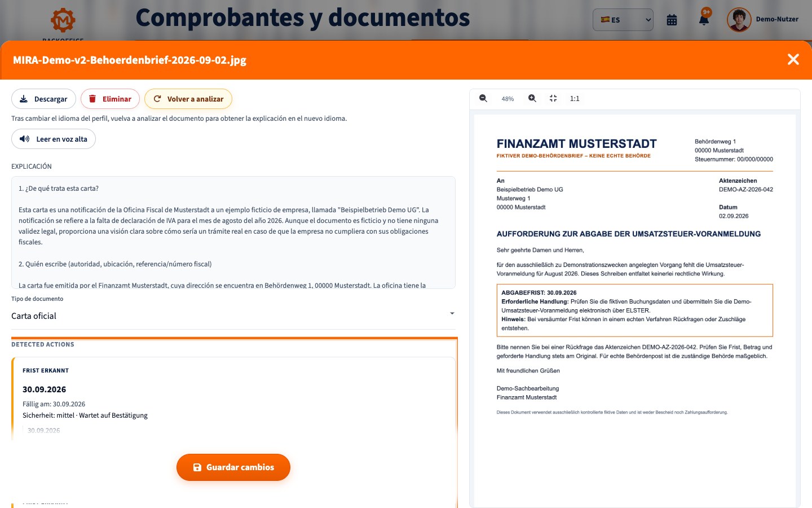812x508 pixels.
Task: Click Volver a analizar button
Action: 188,99
